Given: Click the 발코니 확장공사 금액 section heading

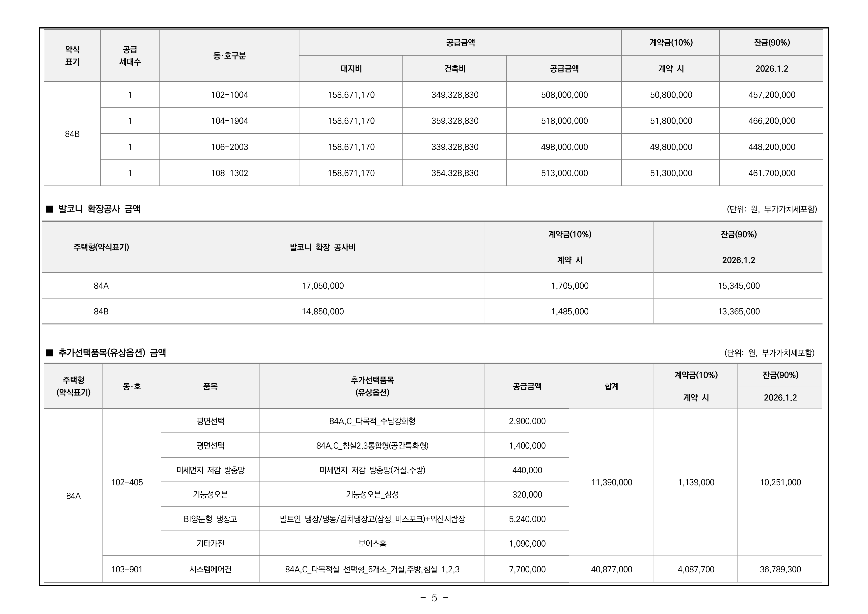Looking at the screenshot, I should pyautogui.click(x=99, y=209).
